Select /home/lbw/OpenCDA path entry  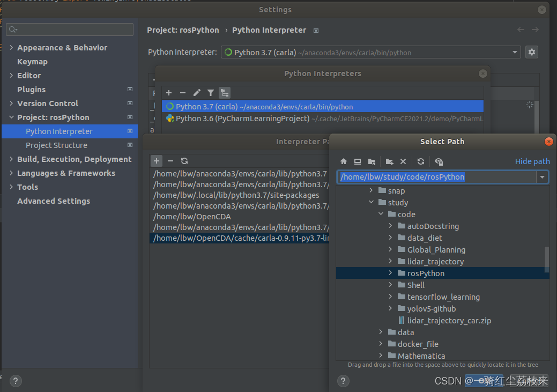coord(192,217)
